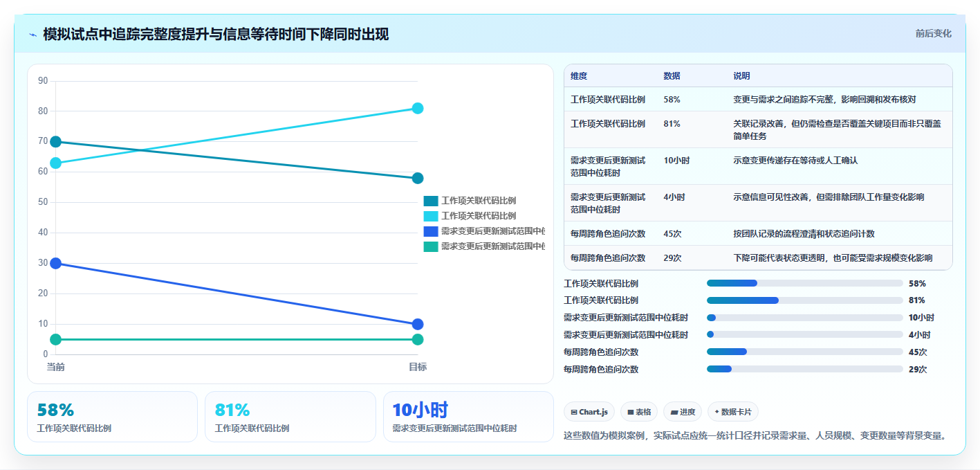Click the description starting 示意信息可见性改善
The width and height of the screenshot is (980, 470).
[x=829, y=197]
